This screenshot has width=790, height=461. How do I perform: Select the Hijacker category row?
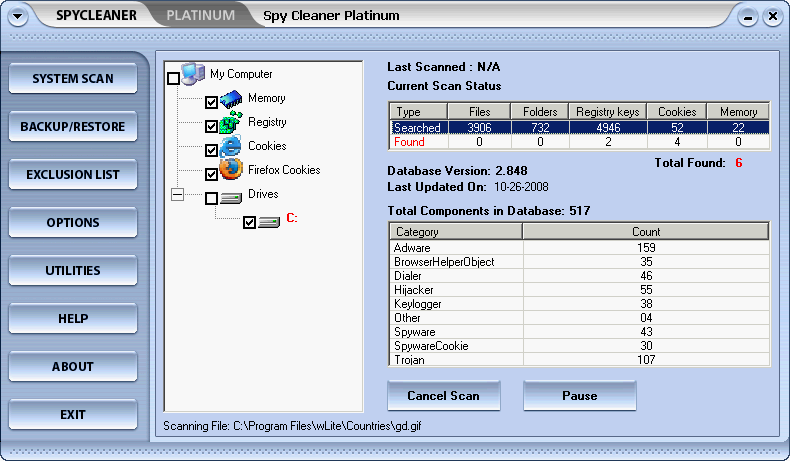pos(579,290)
